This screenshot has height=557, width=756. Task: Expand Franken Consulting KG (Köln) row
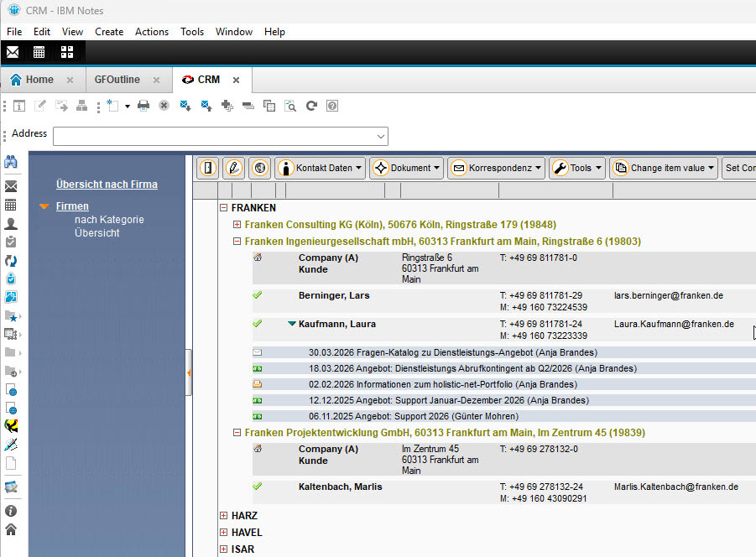[x=237, y=225]
